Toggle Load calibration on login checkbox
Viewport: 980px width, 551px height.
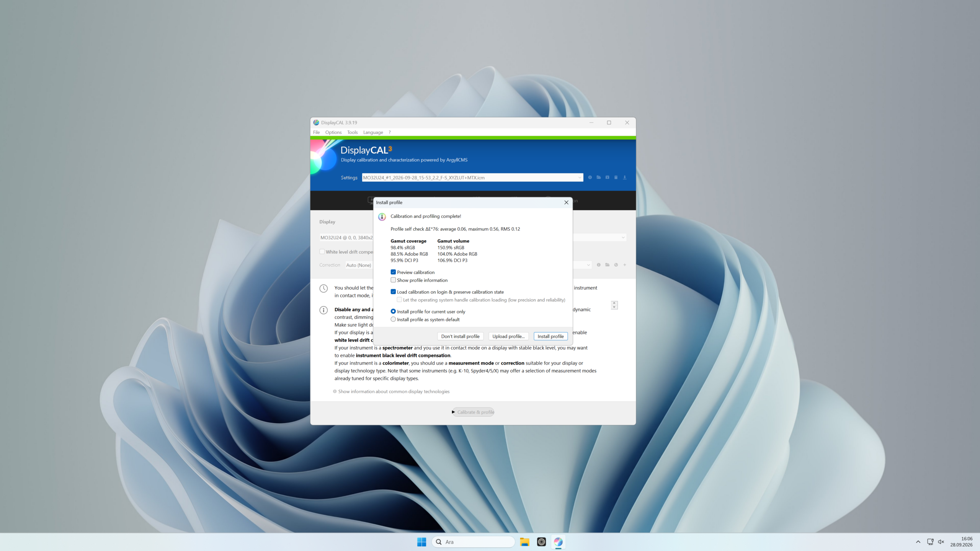(393, 292)
